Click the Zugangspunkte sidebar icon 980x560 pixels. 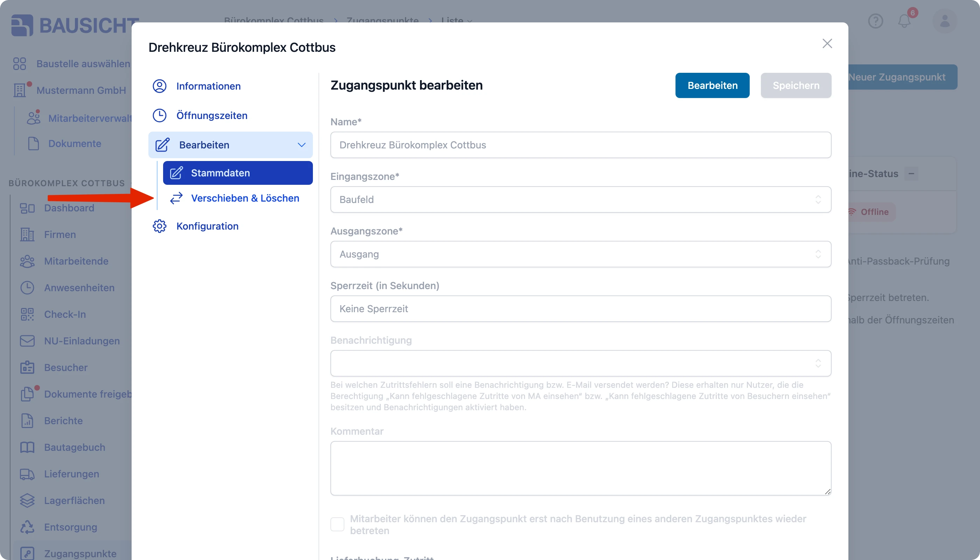[27, 553]
